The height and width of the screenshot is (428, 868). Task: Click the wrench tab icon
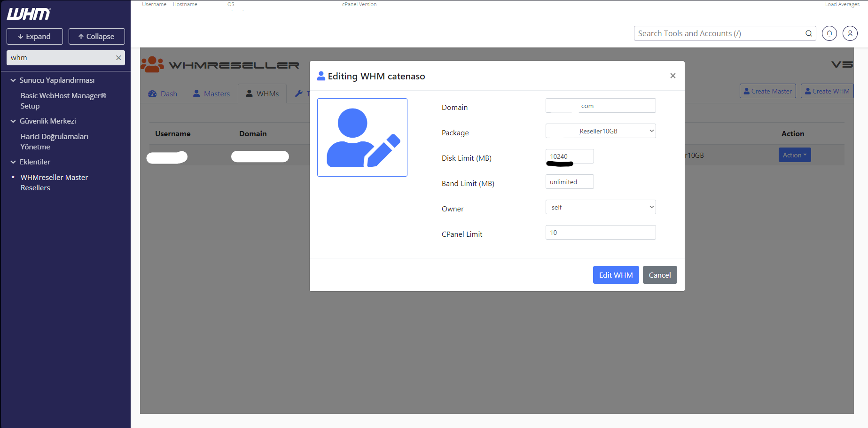point(298,93)
